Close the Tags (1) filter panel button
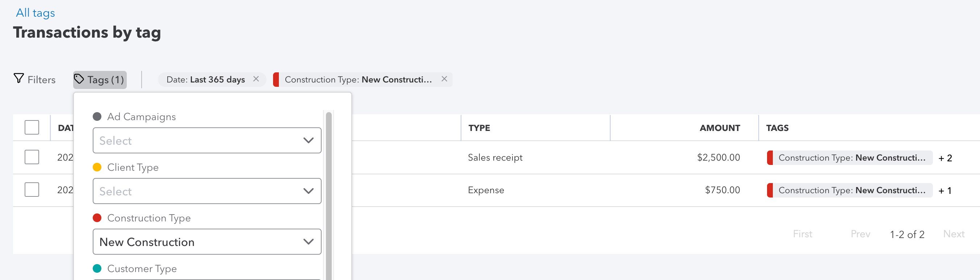 (100, 80)
